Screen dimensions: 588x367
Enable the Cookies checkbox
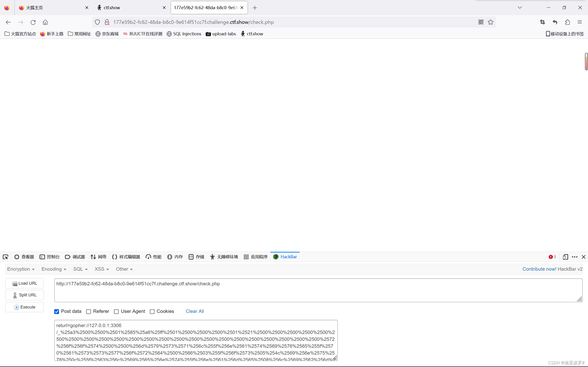pos(152,311)
